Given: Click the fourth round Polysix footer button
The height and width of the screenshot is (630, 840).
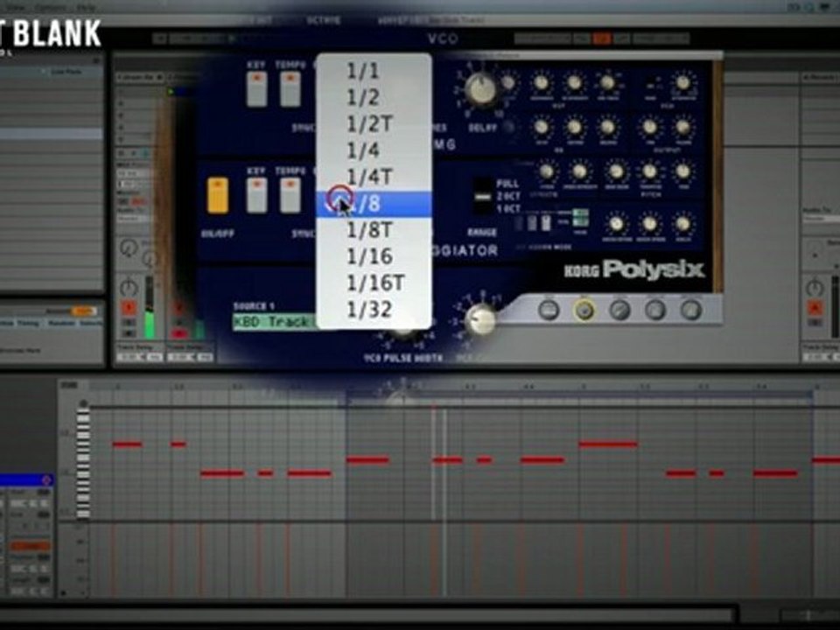Looking at the screenshot, I should (x=655, y=310).
